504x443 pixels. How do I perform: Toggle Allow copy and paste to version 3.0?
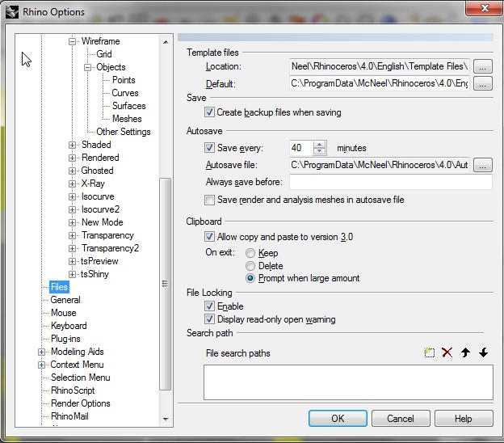point(209,237)
